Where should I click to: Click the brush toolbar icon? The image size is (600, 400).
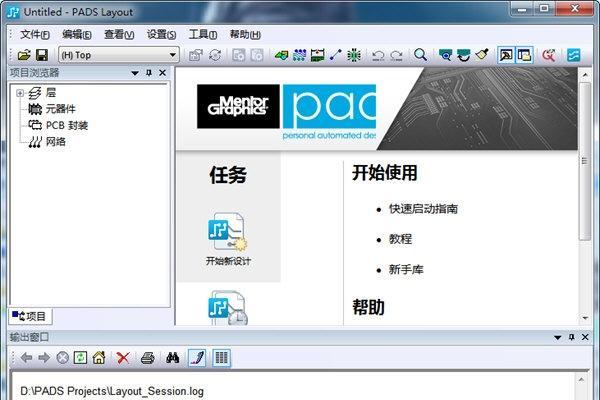point(481,55)
